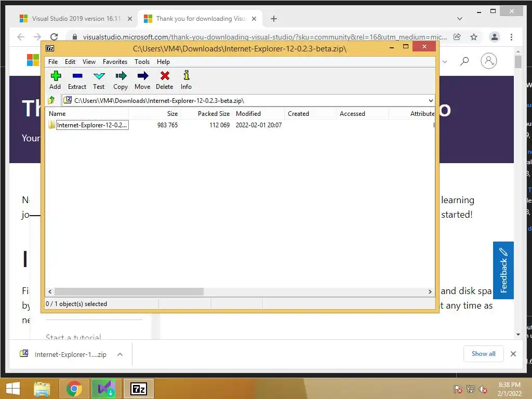
Task: Run the Test archive tool
Action: click(x=99, y=80)
